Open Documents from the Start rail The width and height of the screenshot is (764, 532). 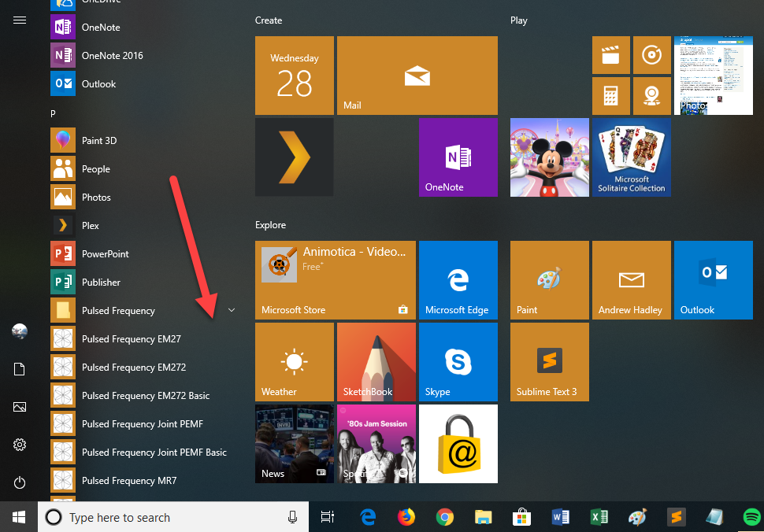20,369
